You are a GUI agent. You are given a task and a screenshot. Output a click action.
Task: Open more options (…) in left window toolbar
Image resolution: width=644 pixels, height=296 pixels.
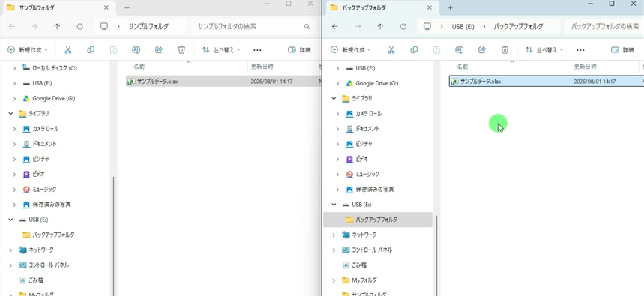[257, 50]
